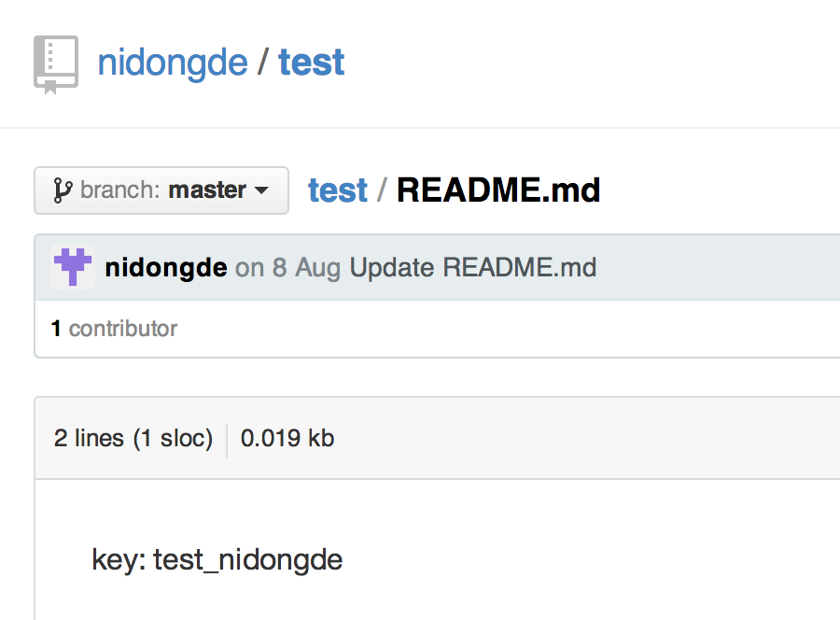View the "contributor" link
The width and height of the screenshot is (840, 620).
coord(123,329)
